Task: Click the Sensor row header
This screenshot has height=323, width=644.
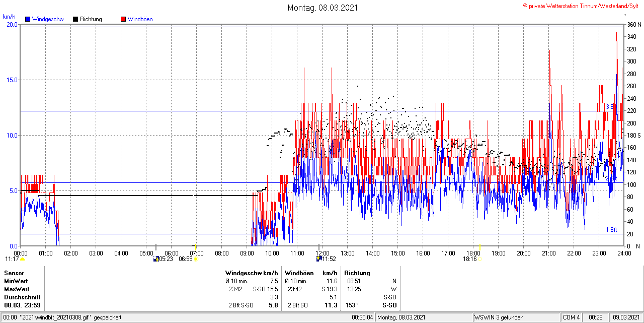Action: pos(14,273)
